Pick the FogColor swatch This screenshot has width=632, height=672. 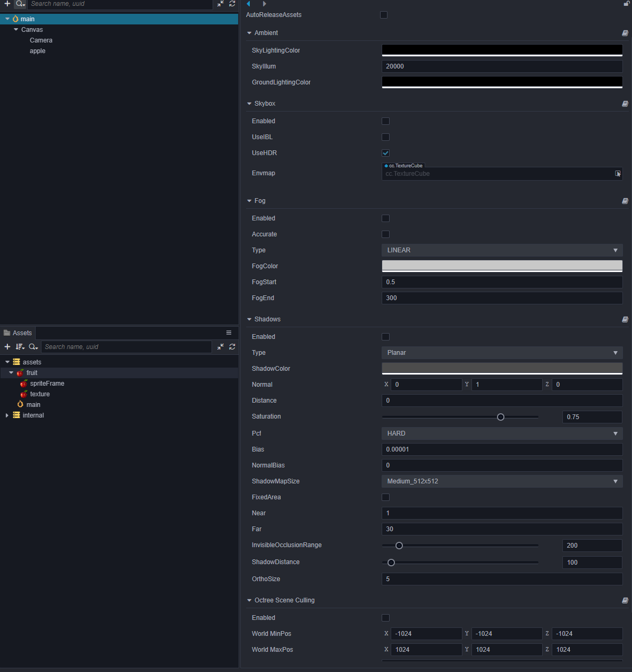(502, 266)
